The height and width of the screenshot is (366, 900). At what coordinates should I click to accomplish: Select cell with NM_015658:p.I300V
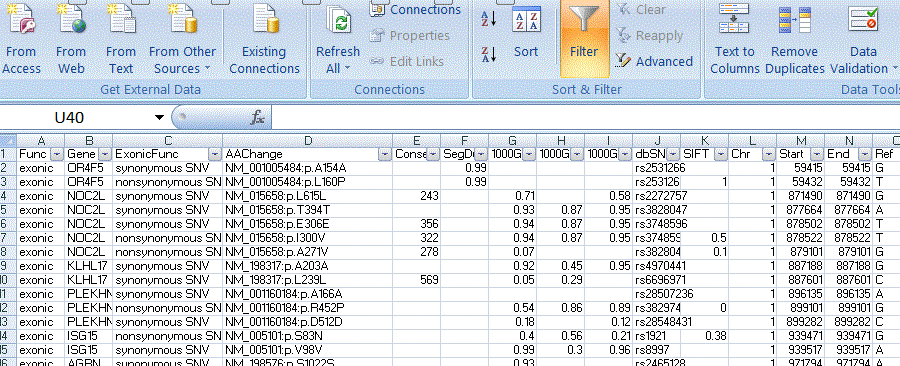click(308, 237)
